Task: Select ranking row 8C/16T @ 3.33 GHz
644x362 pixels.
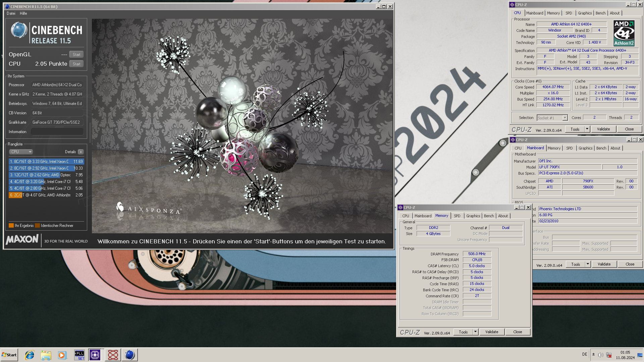Action: point(46,162)
